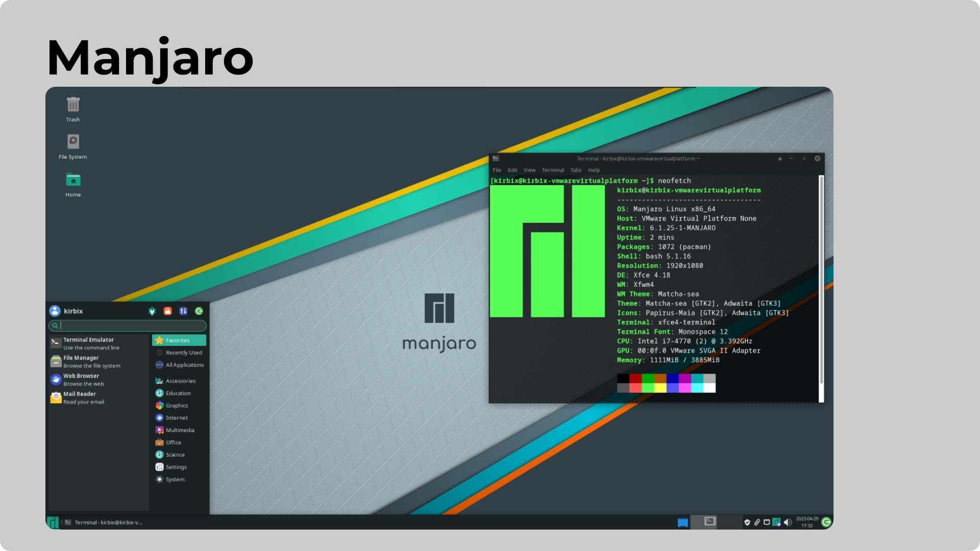Click the blue show desktop panel icon
Viewport: 980px width, 551px height.
click(682, 522)
